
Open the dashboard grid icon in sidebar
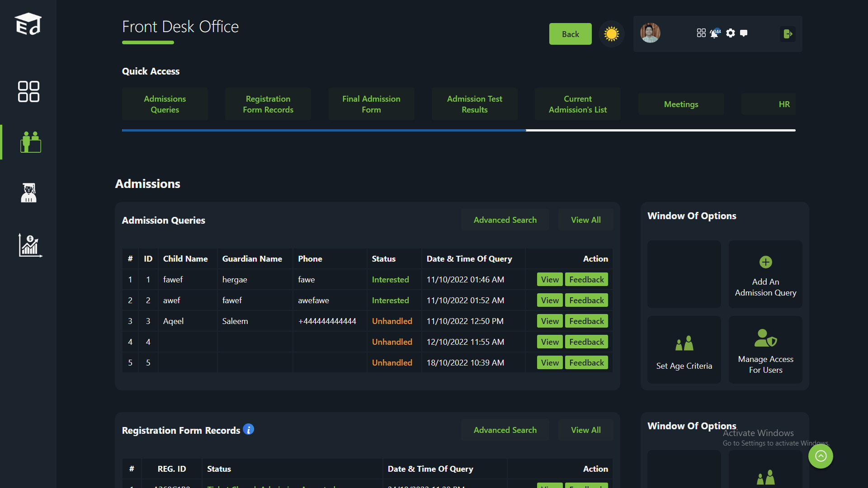tap(28, 92)
